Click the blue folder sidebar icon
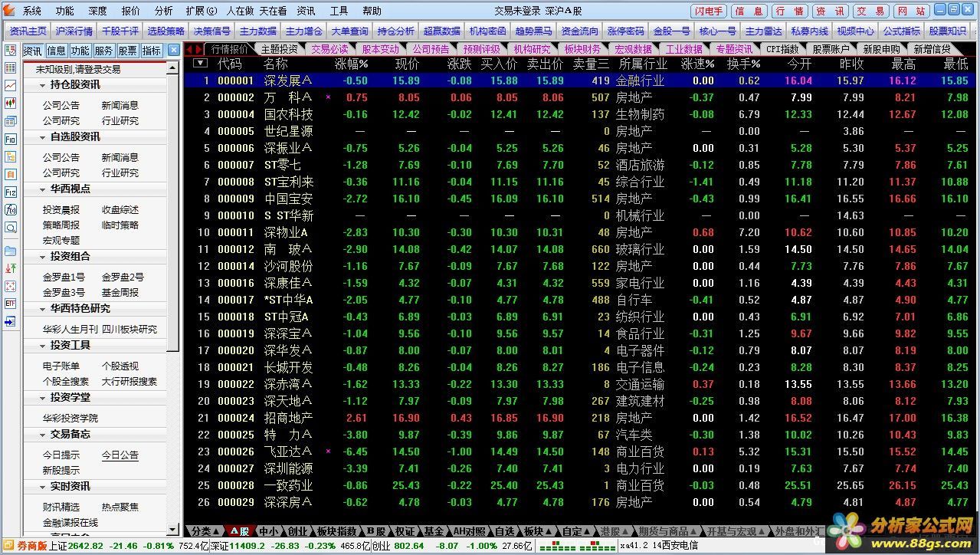This screenshot has width=980, height=555. coord(10,251)
